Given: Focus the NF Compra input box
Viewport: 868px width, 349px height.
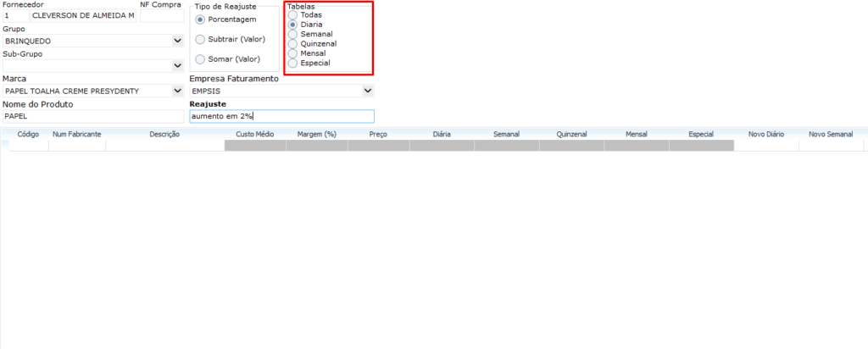Looking at the screenshot, I should click(x=161, y=15).
